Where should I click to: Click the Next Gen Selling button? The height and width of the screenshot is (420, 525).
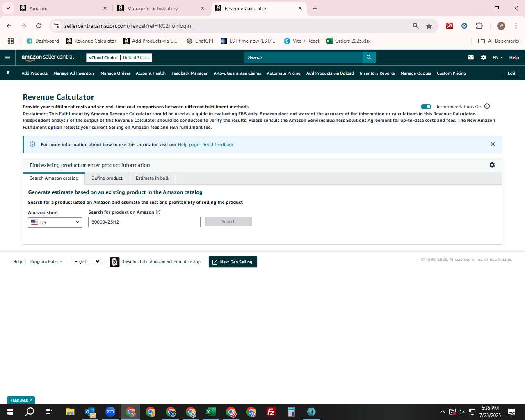(x=233, y=262)
